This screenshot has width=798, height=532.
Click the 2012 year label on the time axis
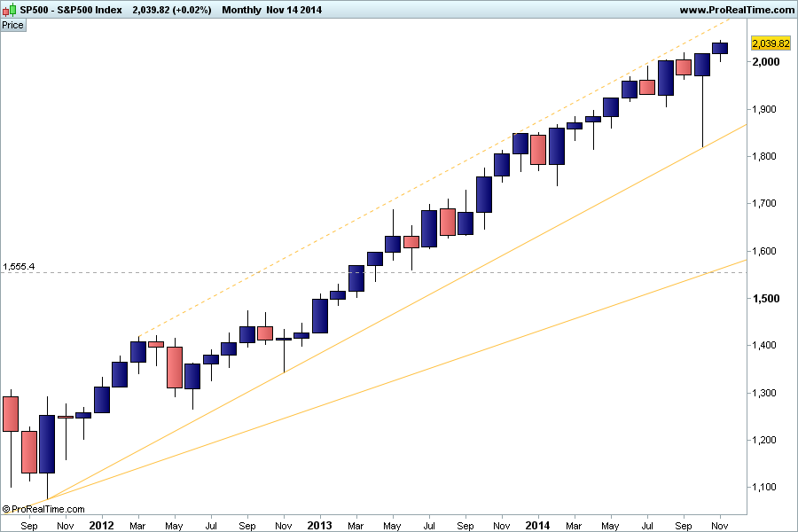pos(101,526)
